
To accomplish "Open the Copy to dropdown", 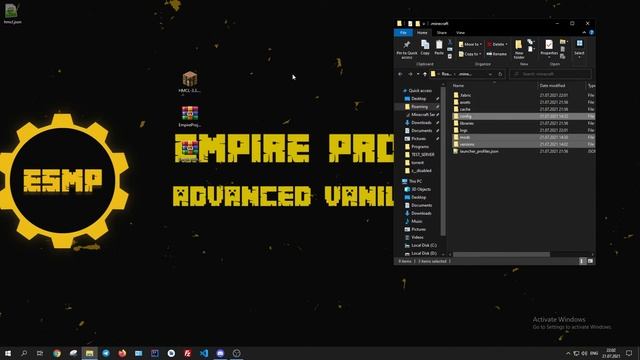I will 470,54.
